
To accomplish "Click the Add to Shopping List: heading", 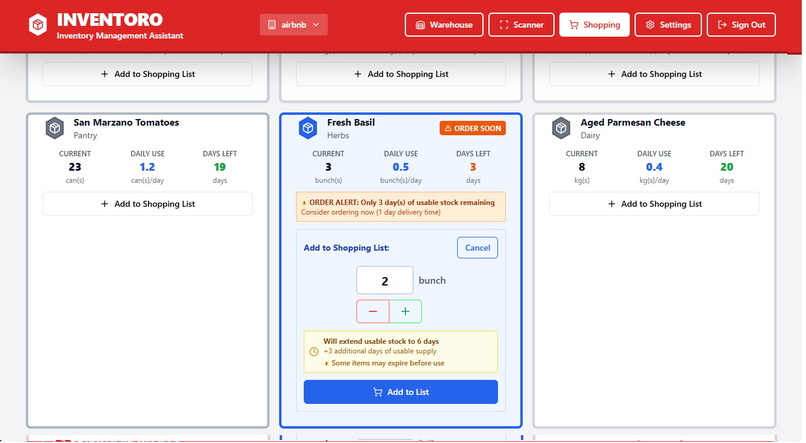I will 346,248.
